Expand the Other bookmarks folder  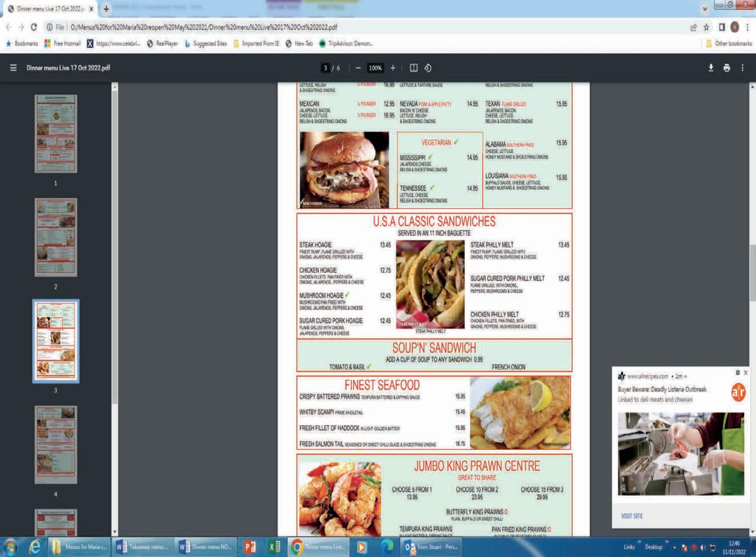pyautogui.click(x=728, y=43)
